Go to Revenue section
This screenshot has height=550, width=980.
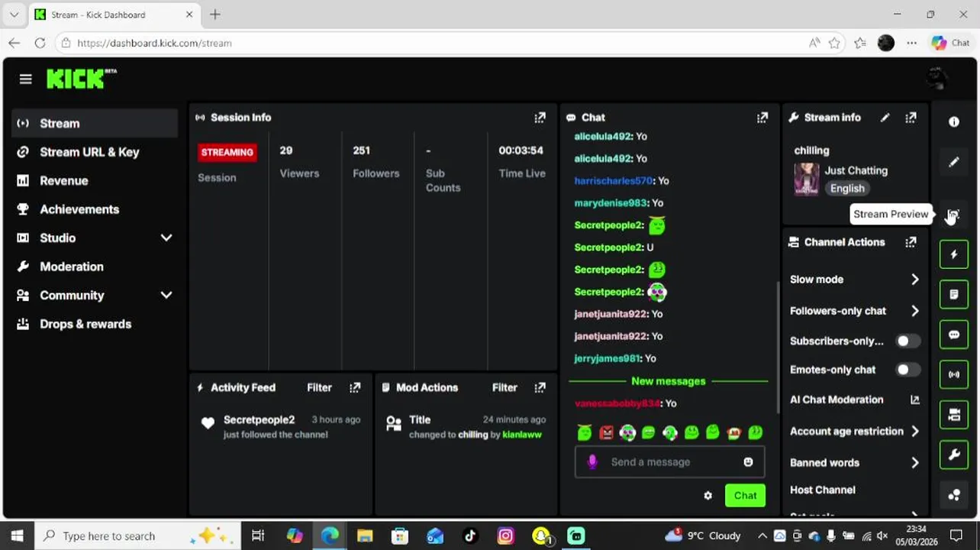[95, 181]
